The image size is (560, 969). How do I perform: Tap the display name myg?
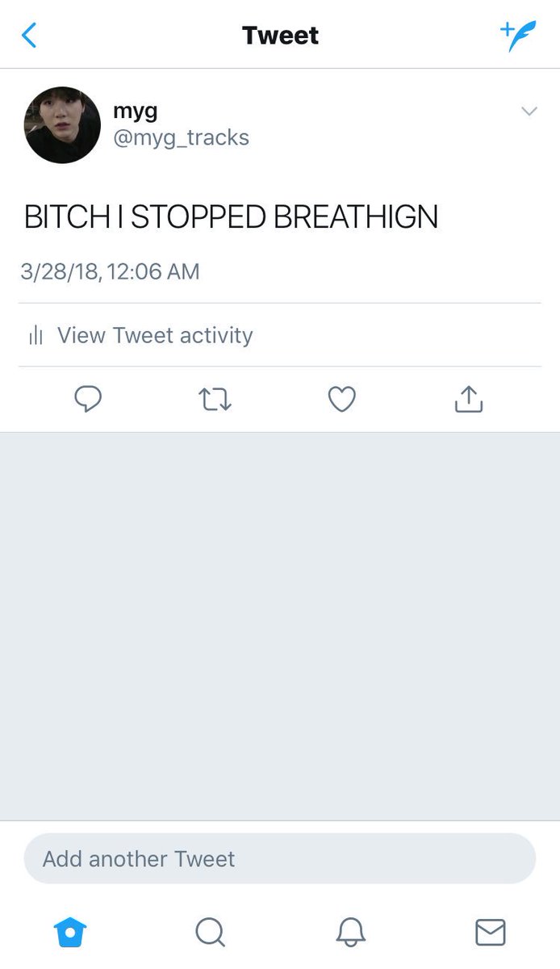click(x=135, y=111)
